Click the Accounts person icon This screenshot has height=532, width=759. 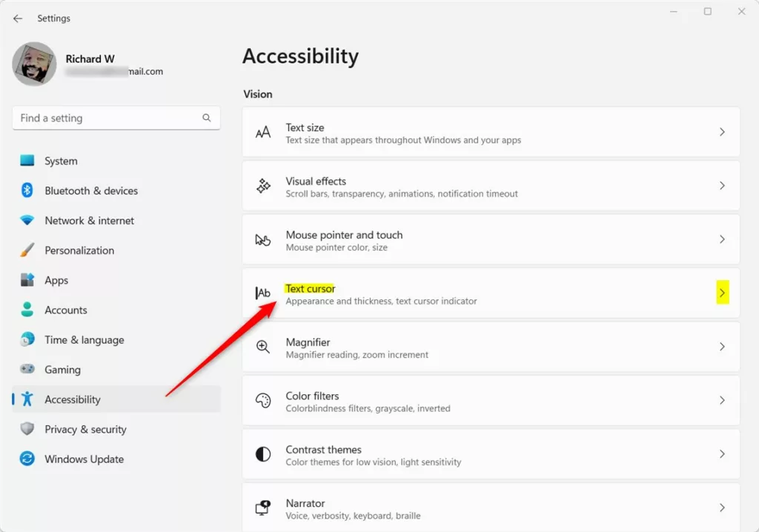point(27,310)
